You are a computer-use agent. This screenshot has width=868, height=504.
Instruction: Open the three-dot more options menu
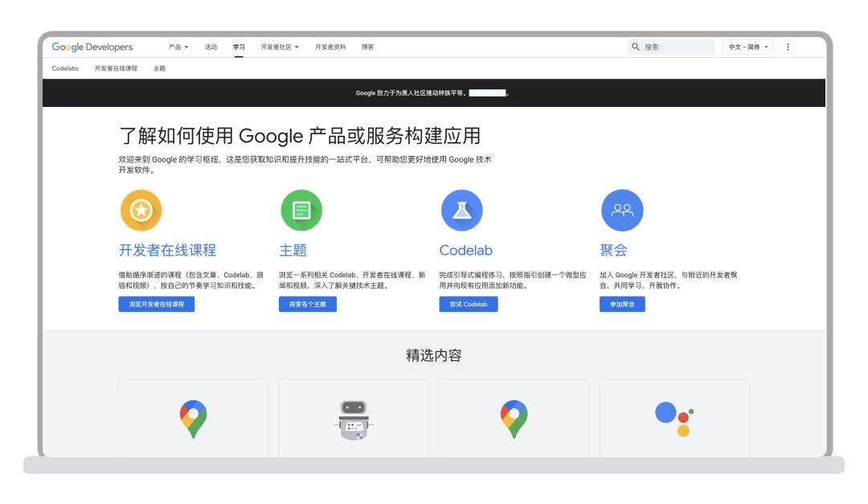point(788,47)
